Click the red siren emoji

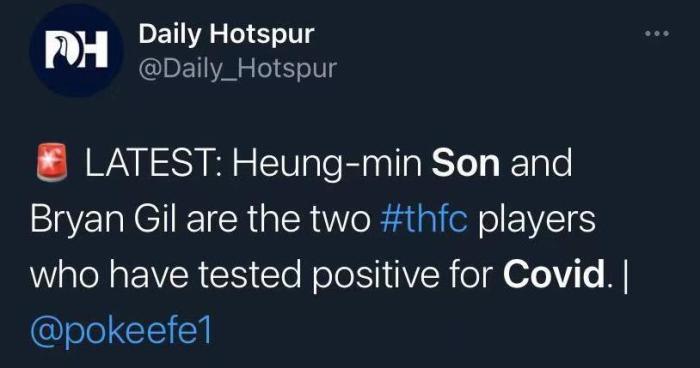(x=52, y=163)
